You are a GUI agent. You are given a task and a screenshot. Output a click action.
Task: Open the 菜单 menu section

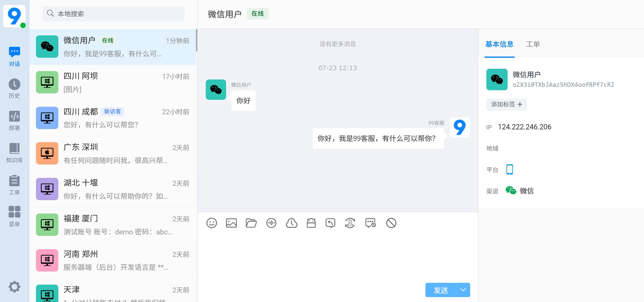[x=14, y=216]
